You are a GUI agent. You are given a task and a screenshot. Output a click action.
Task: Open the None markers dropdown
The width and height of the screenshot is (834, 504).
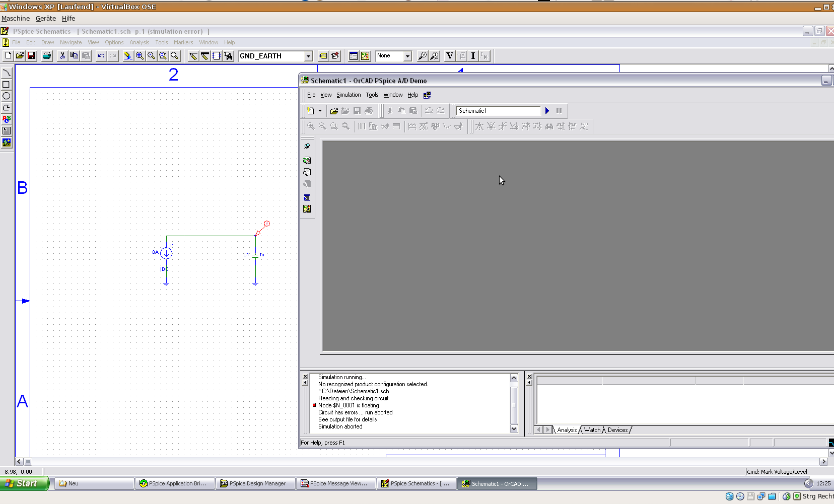tap(407, 56)
